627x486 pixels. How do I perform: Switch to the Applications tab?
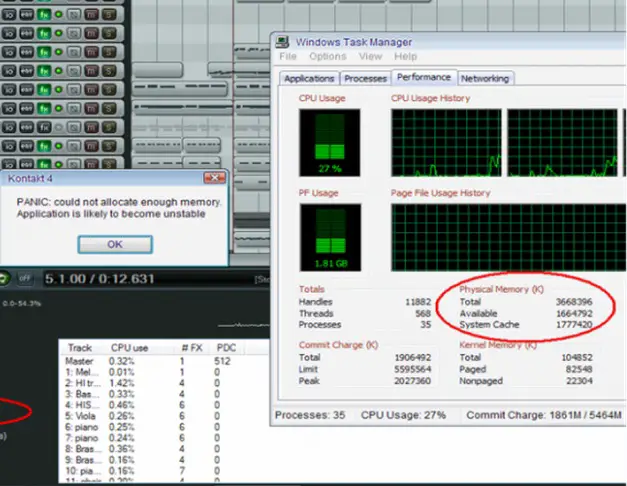tap(309, 78)
